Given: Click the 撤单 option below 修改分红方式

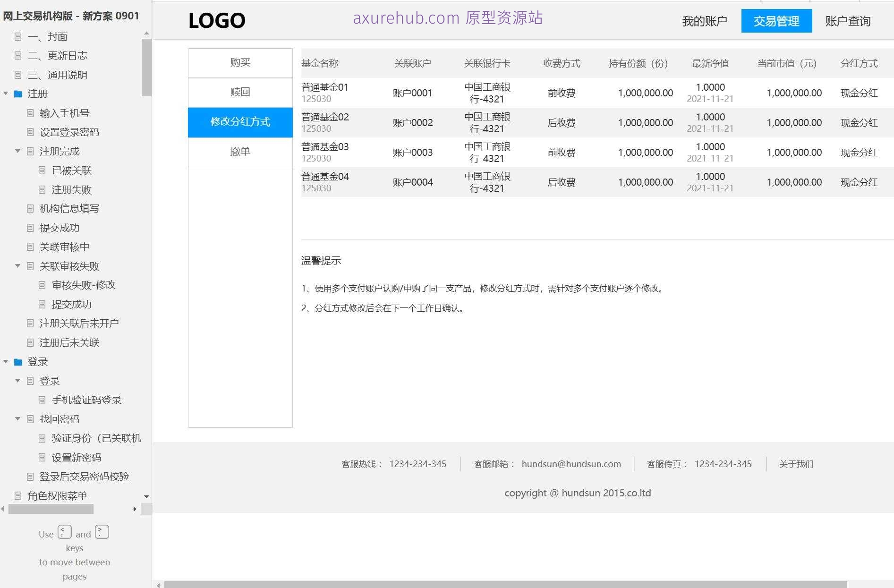Looking at the screenshot, I should (x=240, y=152).
